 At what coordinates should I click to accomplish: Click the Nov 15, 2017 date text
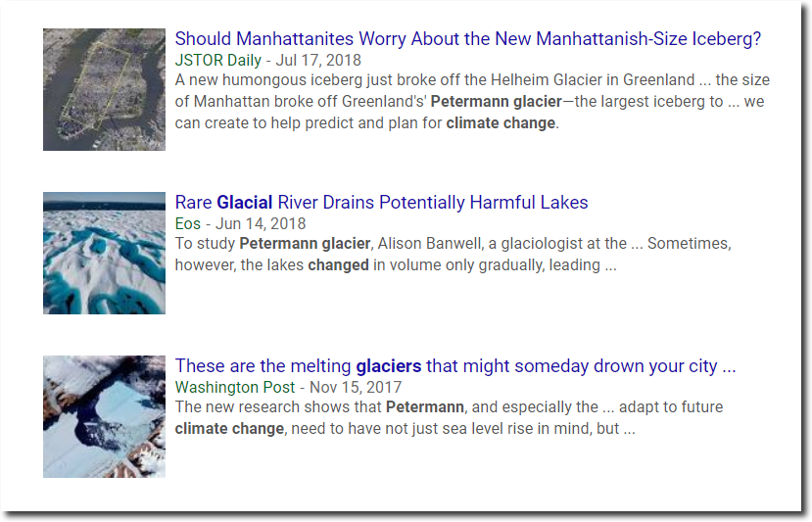tap(356, 388)
